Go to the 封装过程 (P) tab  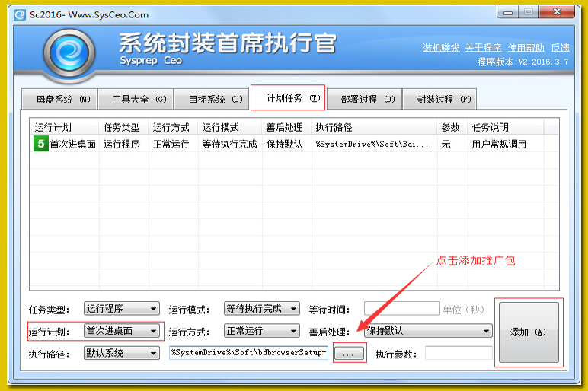[439, 99]
